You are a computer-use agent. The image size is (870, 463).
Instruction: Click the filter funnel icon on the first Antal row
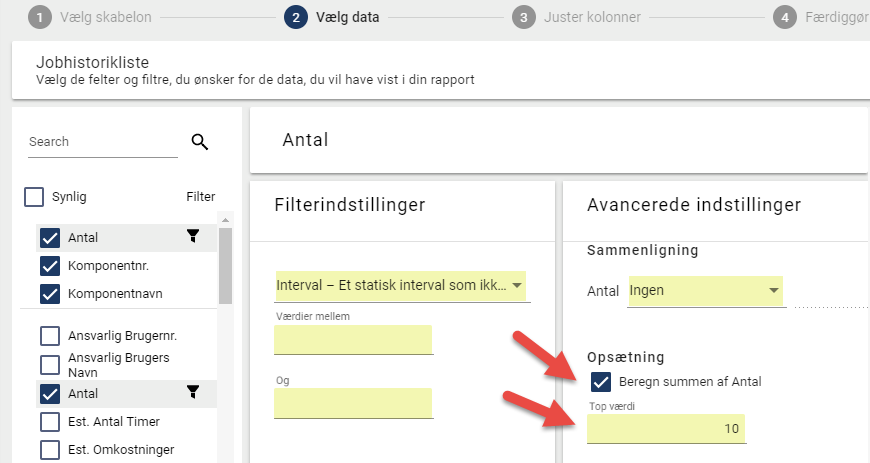(x=193, y=236)
